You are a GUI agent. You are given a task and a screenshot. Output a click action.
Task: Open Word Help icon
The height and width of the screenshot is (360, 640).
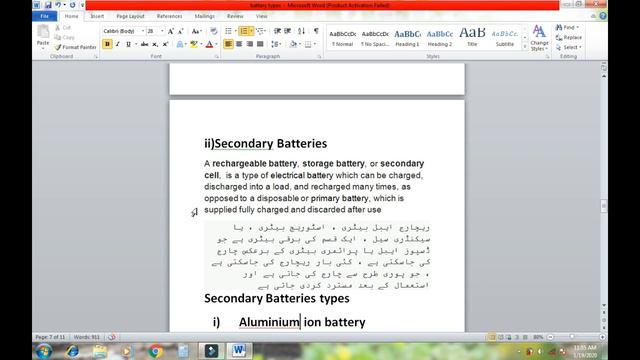[x=603, y=16]
